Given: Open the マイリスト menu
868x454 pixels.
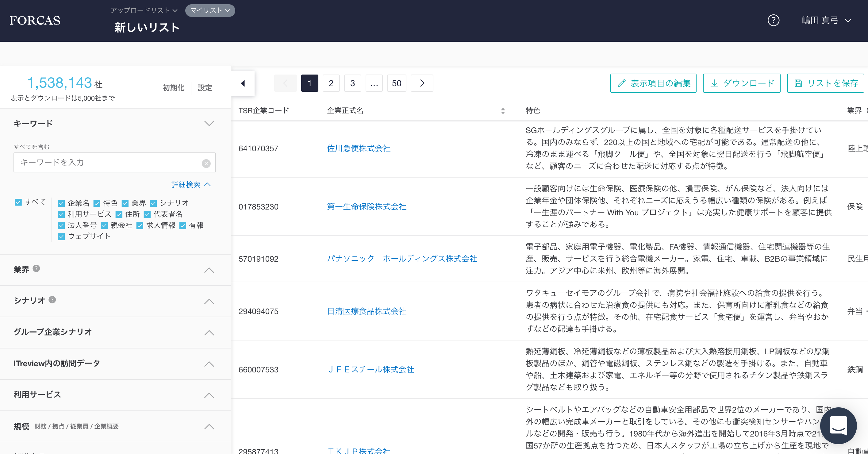Looking at the screenshot, I should (x=210, y=10).
